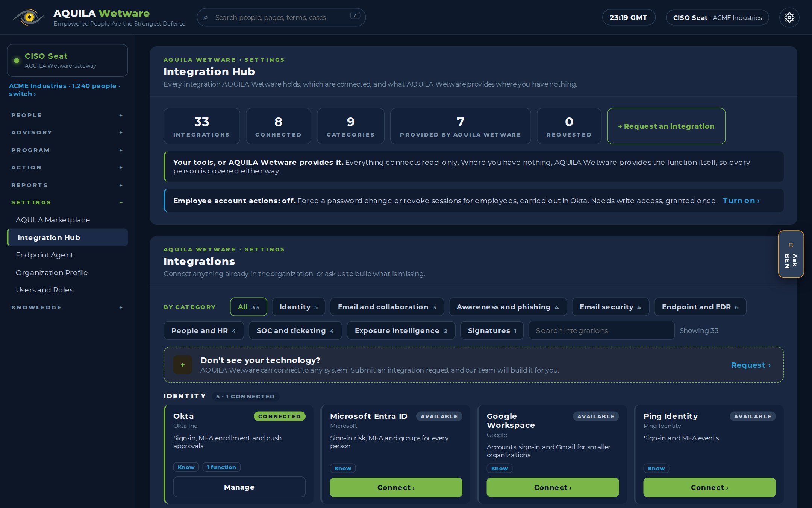This screenshot has height=508, width=812.
Task: Click Ping Identity AVAILABLE badge
Action: click(x=753, y=416)
